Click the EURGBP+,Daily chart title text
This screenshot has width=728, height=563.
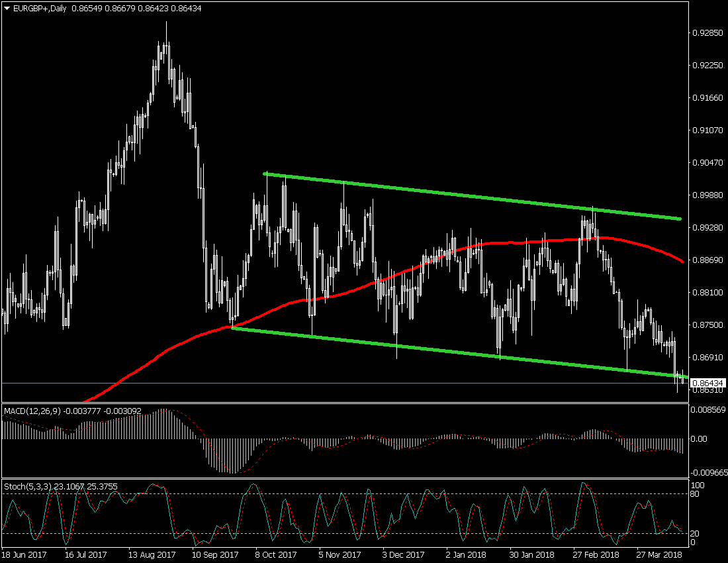40,8
